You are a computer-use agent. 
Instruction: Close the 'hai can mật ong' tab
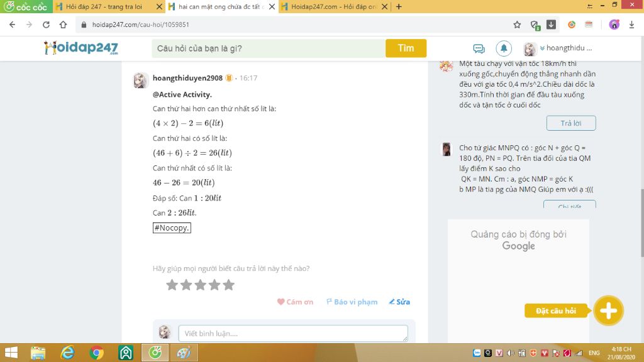click(272, 6)
